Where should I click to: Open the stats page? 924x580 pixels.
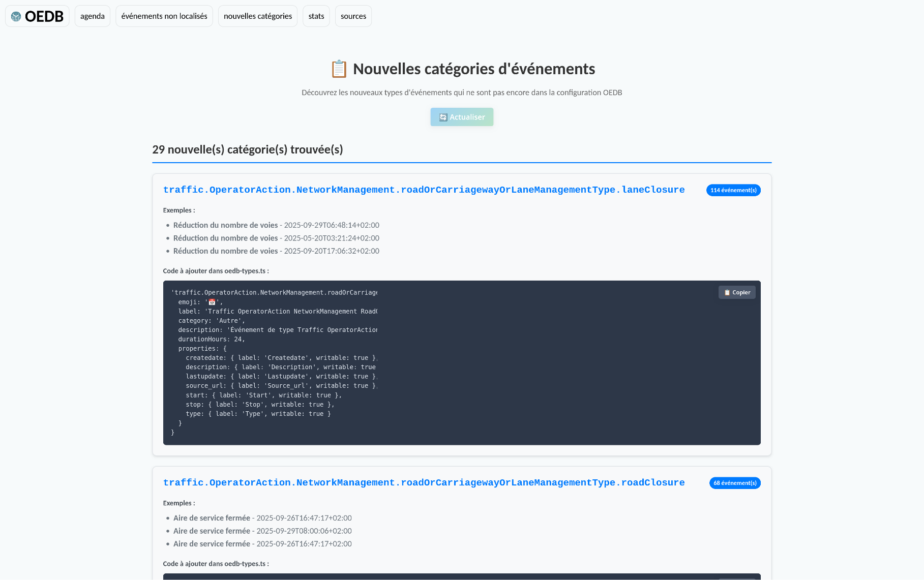316,16
